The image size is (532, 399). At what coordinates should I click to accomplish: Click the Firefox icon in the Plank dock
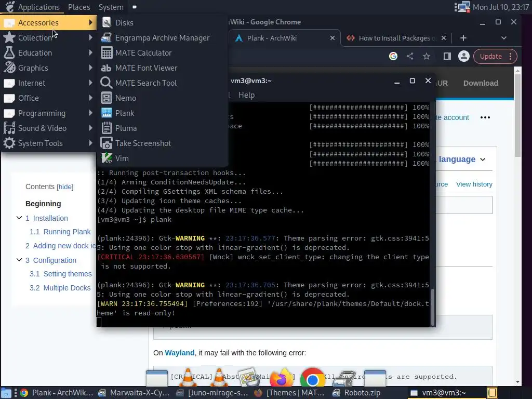(281, 378)
